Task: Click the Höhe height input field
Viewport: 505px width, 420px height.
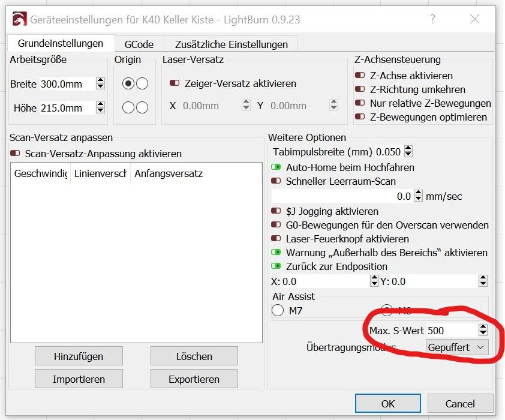Action: pyautogui.click(x=68, y=108)
